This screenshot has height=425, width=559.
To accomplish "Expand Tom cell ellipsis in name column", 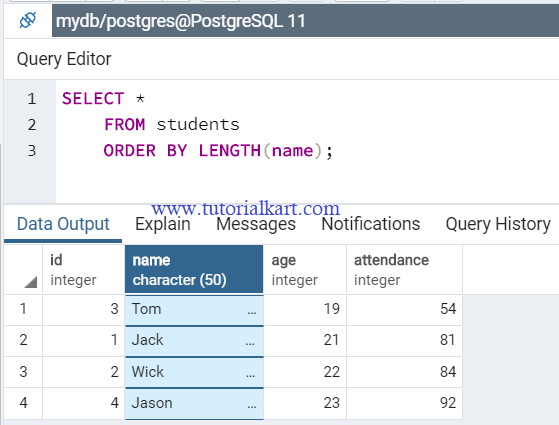I will click(252, 313).
